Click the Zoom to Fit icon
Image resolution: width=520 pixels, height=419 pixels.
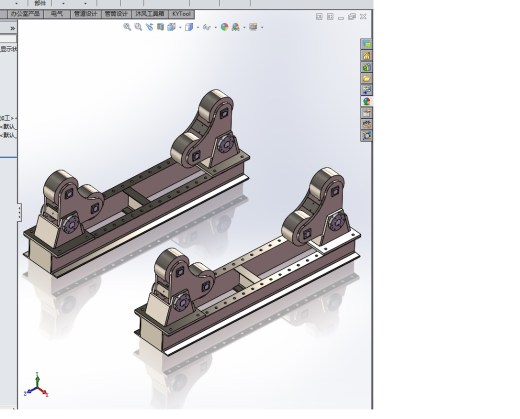tap(127, 27)
